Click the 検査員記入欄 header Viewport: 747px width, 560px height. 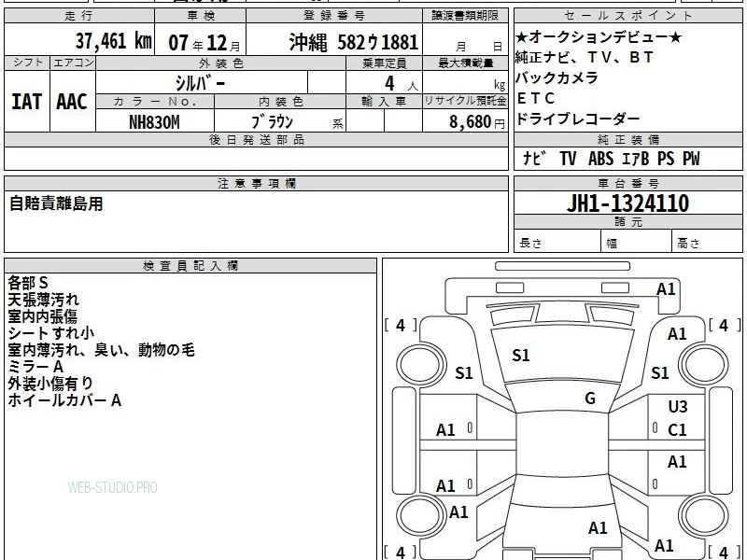click(x=190, y=266)
